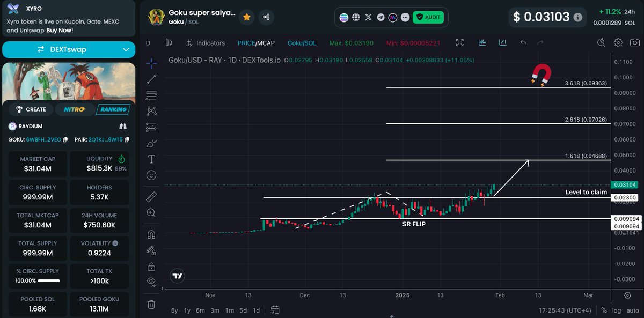The width and height of the screenshot is (644, 318).
Task: Open quick search indicator icon
Action: (602, 43)
